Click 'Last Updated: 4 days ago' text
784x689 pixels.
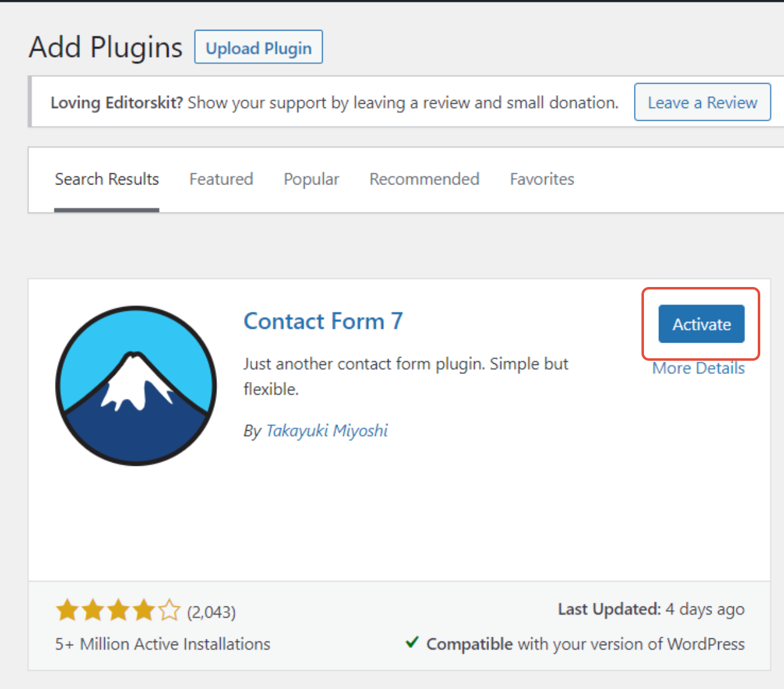click(651, 609)
